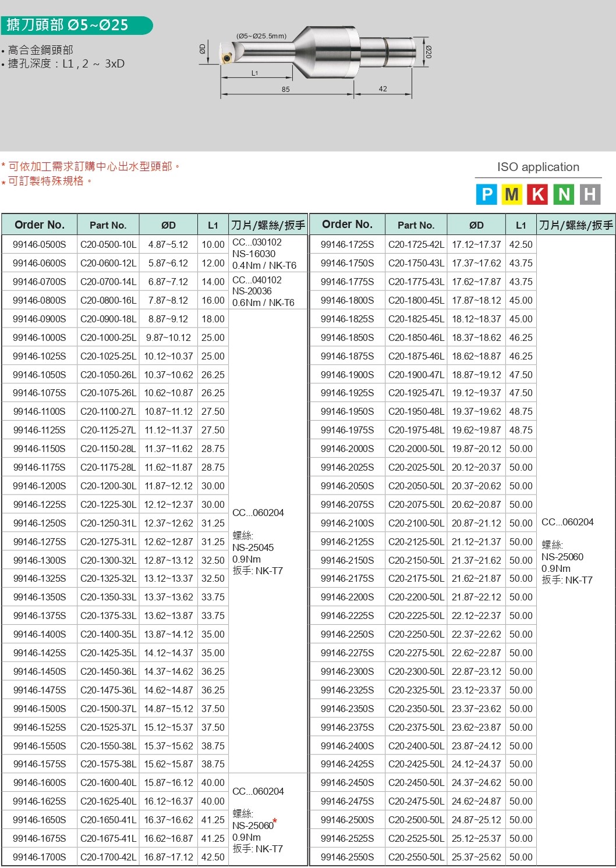Select part number C20-1850-46L

coord(416,337)
